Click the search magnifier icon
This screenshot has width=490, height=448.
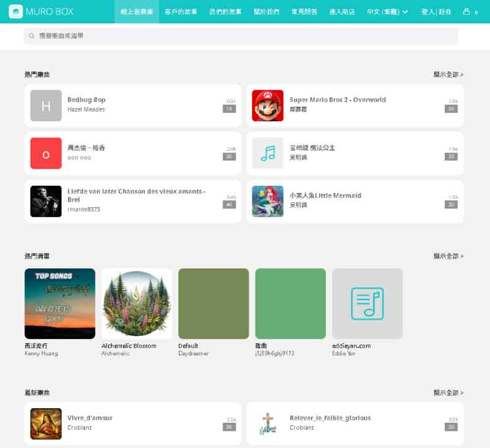pyautogui.click(x=32, y=36)
